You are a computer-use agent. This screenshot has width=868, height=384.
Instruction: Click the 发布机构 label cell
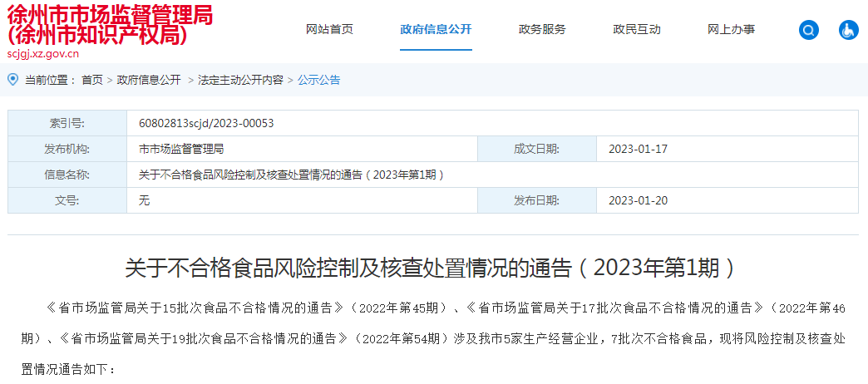click(x=67, y=149)
